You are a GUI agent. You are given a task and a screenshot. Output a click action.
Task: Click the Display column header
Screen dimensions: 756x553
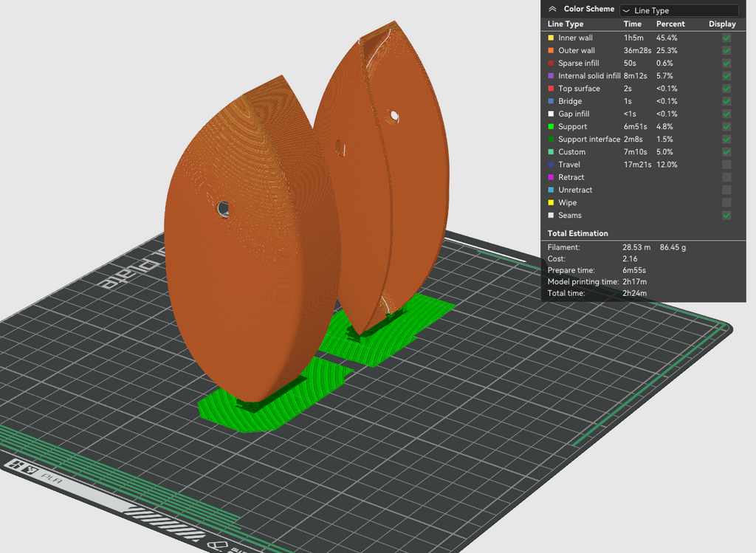click(x=722, y=24)
